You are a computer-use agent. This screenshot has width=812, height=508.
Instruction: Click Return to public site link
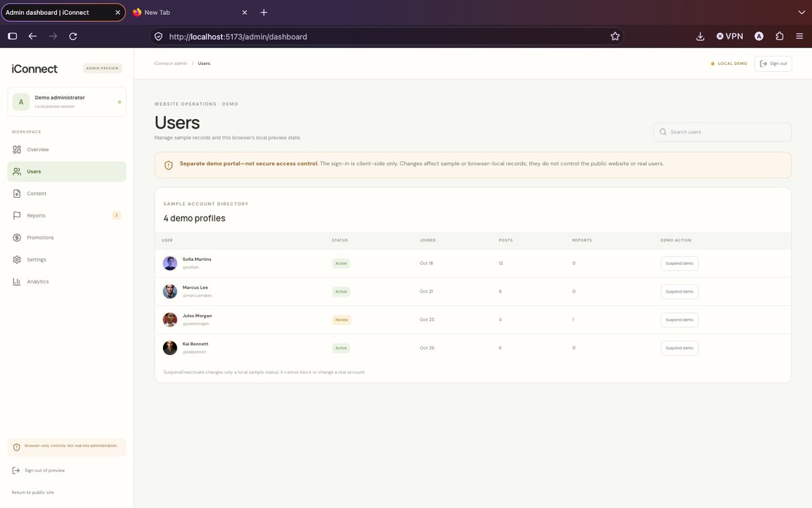pyautogui.click(x=32, y=492)
